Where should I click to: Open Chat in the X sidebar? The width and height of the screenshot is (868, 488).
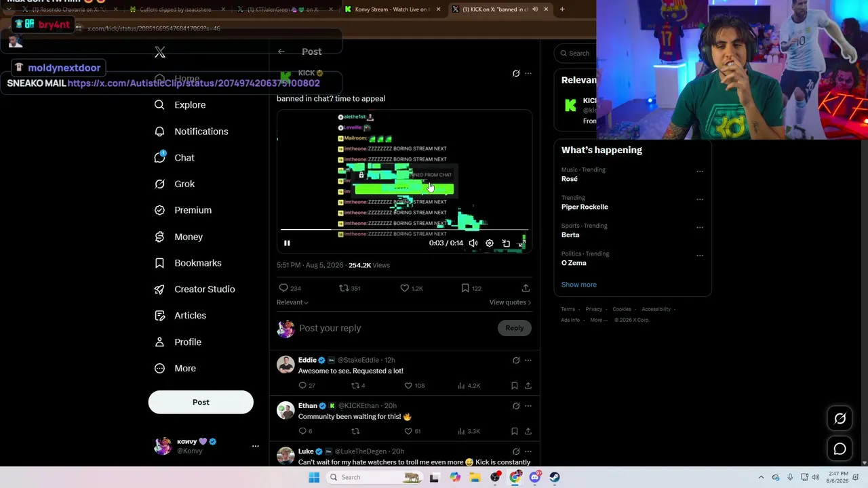(174, 157)
